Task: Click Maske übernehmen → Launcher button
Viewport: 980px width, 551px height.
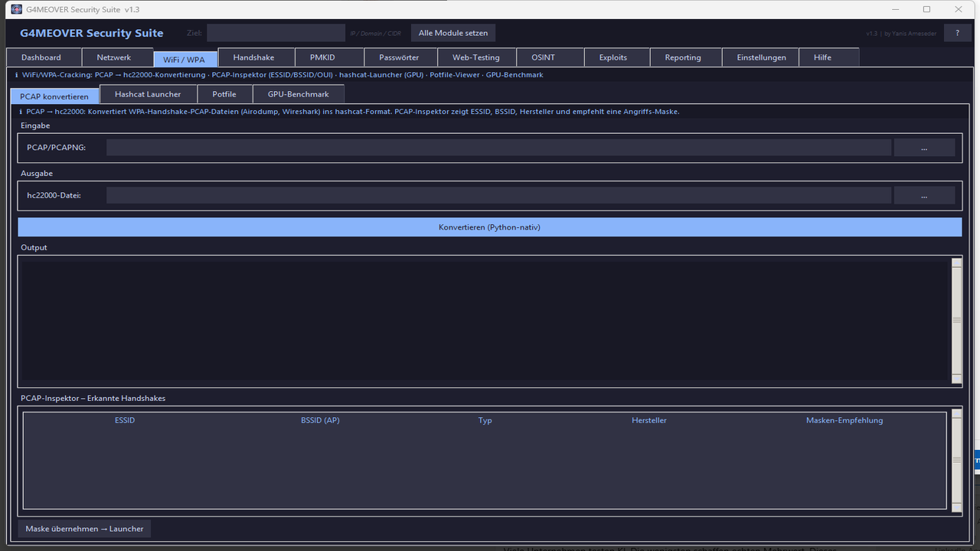Action: pos(84,529)
